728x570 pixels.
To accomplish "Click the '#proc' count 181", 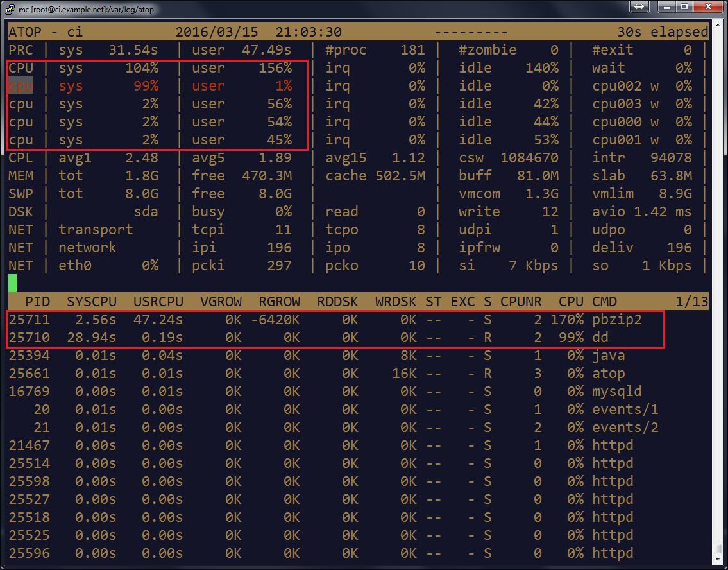I will (413, 50).
